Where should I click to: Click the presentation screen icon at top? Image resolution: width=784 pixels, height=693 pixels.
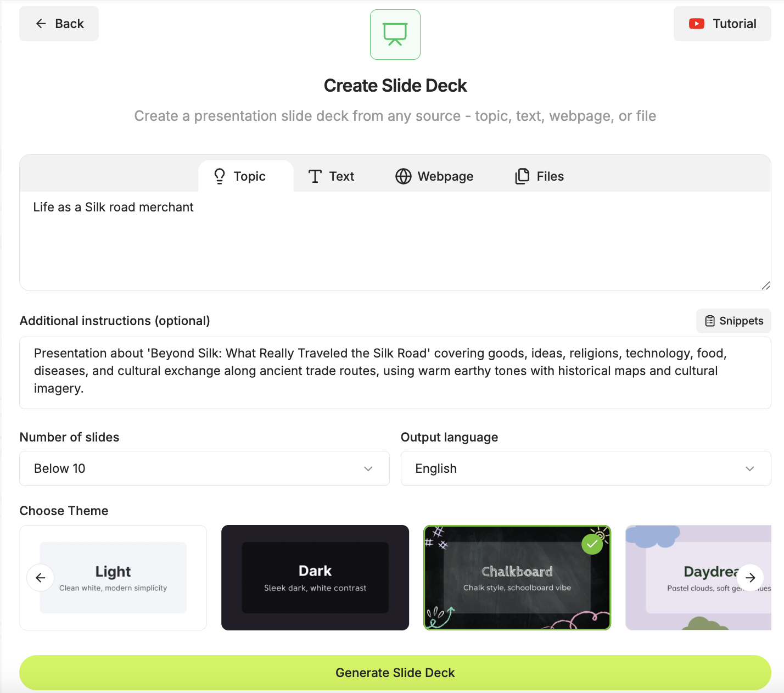(395, 35)
